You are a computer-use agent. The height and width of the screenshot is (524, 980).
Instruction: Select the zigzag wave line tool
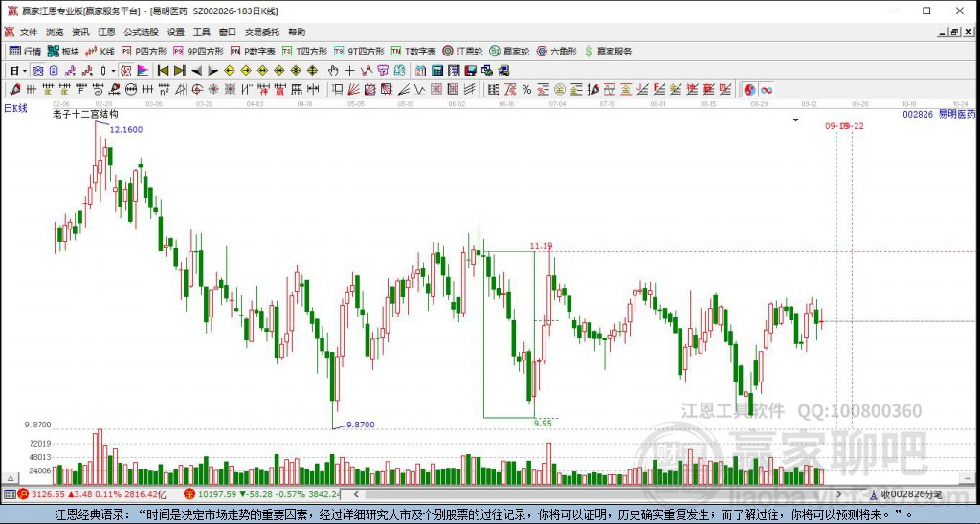pos(419,89)
